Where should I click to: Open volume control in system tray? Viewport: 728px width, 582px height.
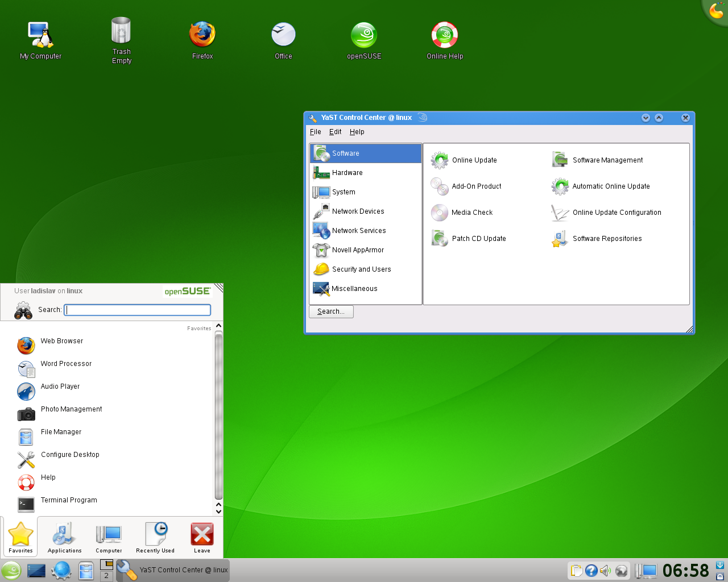pyautogui.click(x=606, y=571)
